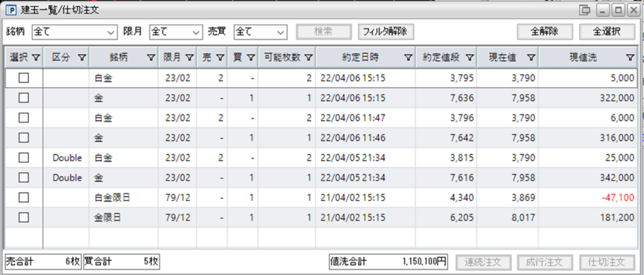644x275 pixels.
Task: Click the 全解除 button
Action: coord(545,31)
